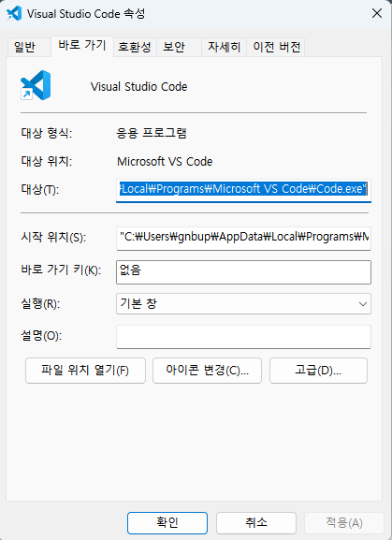The width and height of the screenshot is (392, 540).
Task: Click the '대상 형식:' label
Action: tap(47, 133)
